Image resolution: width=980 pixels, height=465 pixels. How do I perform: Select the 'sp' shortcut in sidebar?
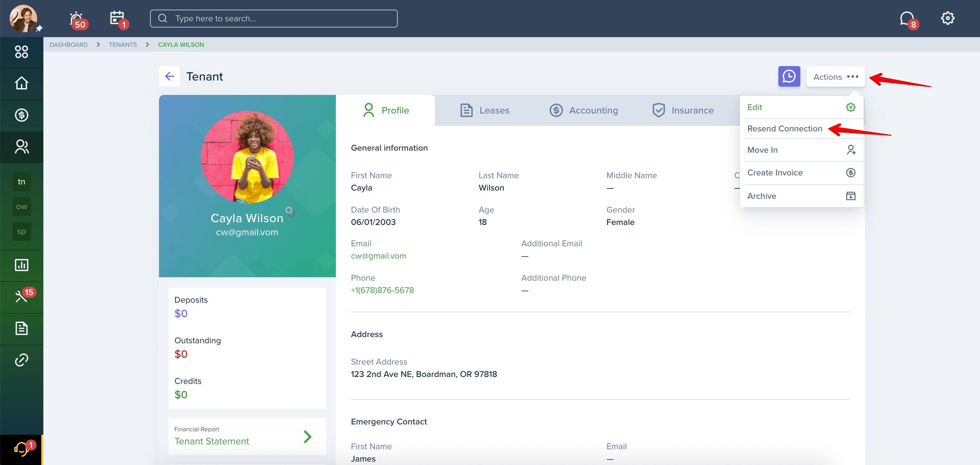pyautogui.click(x=21, y=231)
